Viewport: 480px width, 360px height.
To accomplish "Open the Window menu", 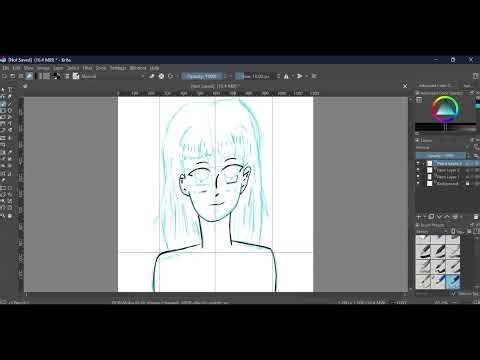I will (x=138, y=68).
